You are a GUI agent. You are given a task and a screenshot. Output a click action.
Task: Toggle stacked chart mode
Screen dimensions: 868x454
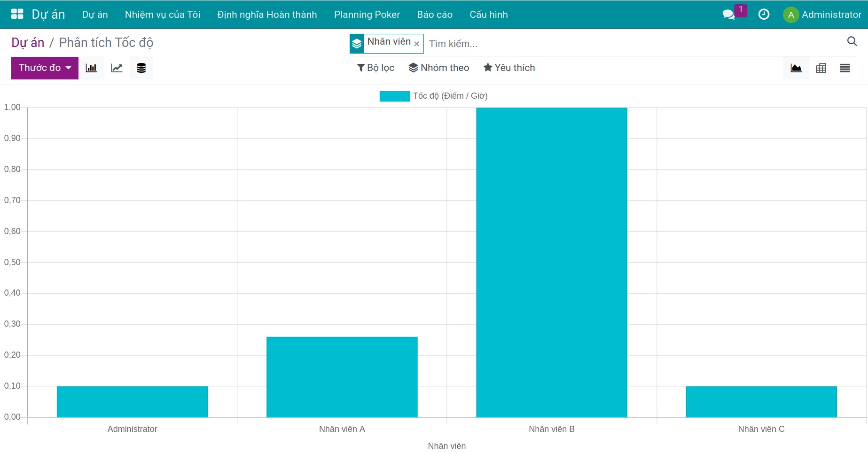(141, 68)
